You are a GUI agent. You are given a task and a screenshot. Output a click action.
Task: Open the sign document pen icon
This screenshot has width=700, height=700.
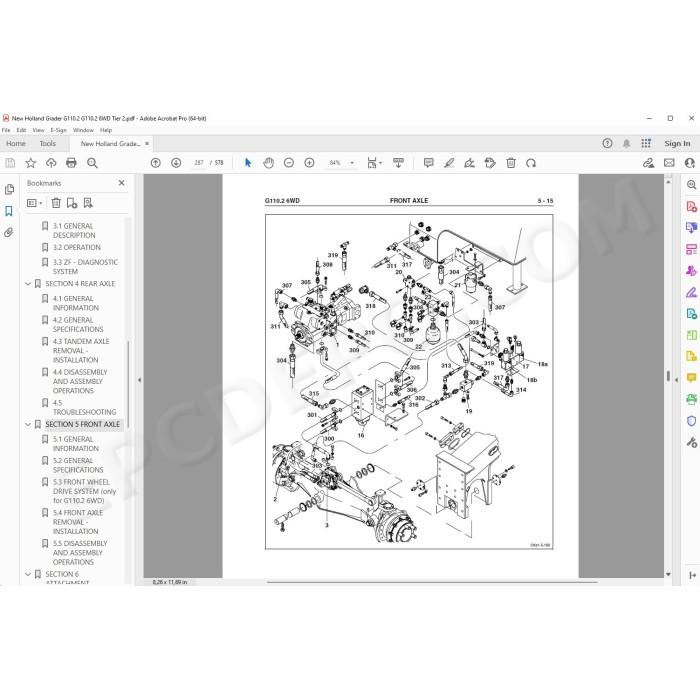(x=470, y=163)
